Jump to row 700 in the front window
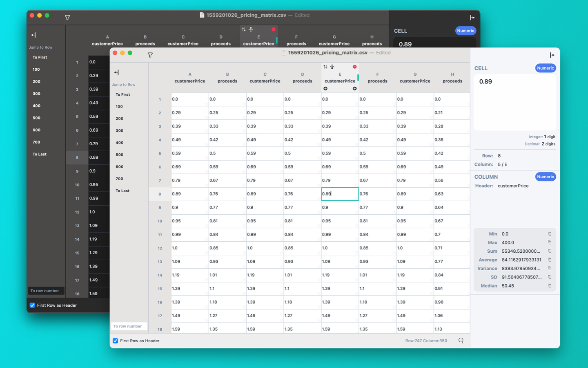The width and height of the screenshot is (588, 368). [x=119, y=179]
